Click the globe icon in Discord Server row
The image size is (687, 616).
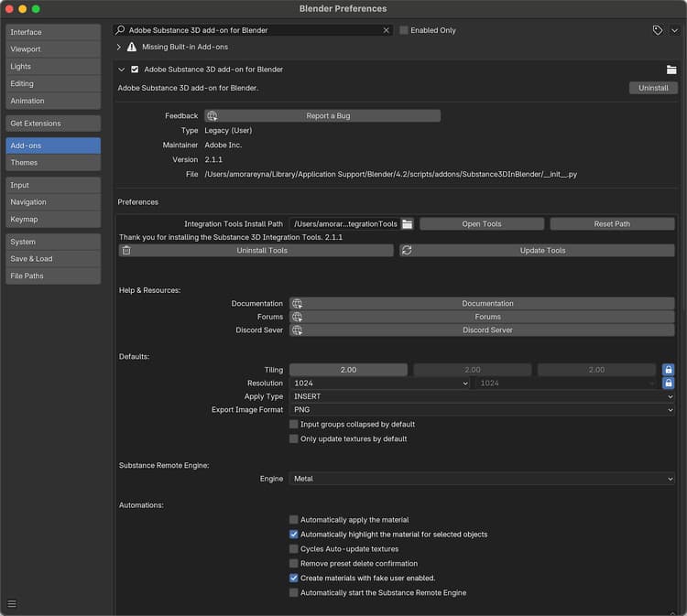(x=297, y=330)
